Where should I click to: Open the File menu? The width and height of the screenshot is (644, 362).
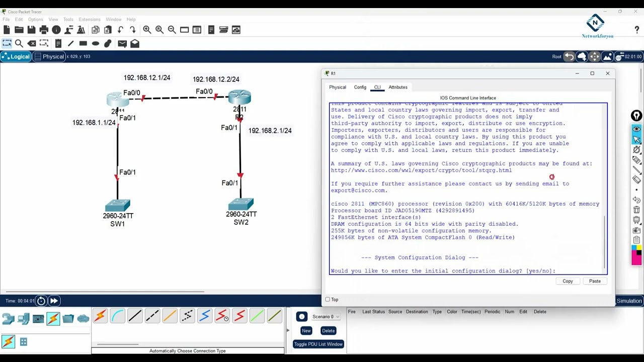point(6,20)
